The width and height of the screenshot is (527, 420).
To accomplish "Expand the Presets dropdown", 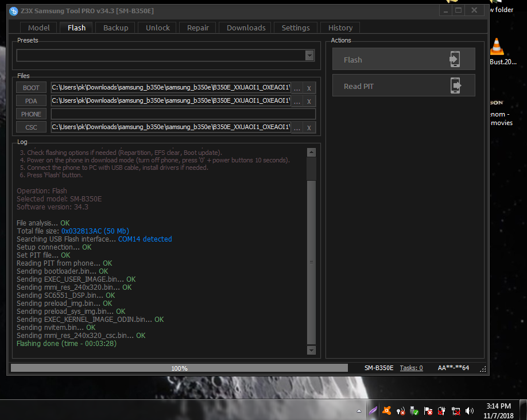I will click(x=309, y=55).
